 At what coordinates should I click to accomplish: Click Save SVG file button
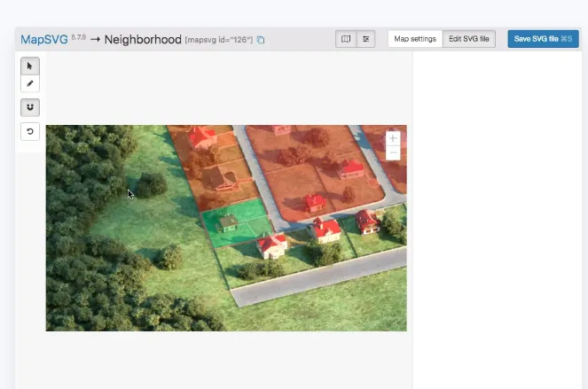(543, 39)
